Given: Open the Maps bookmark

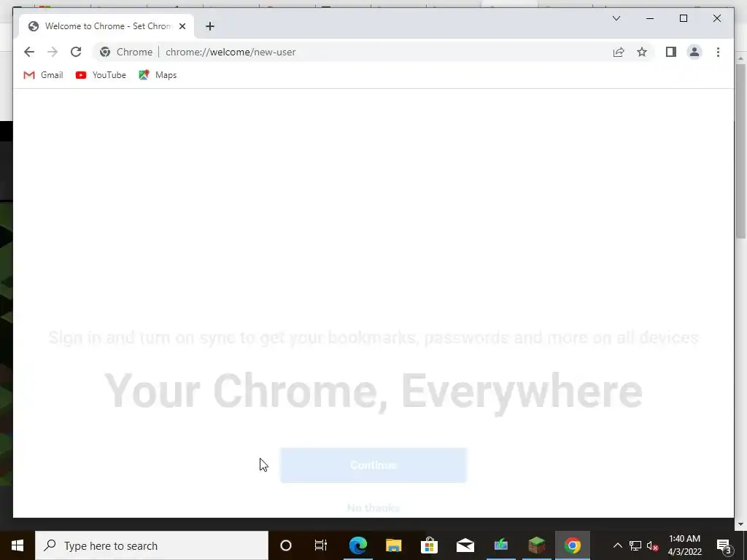Looking at the screenshot, I should 158,75.
